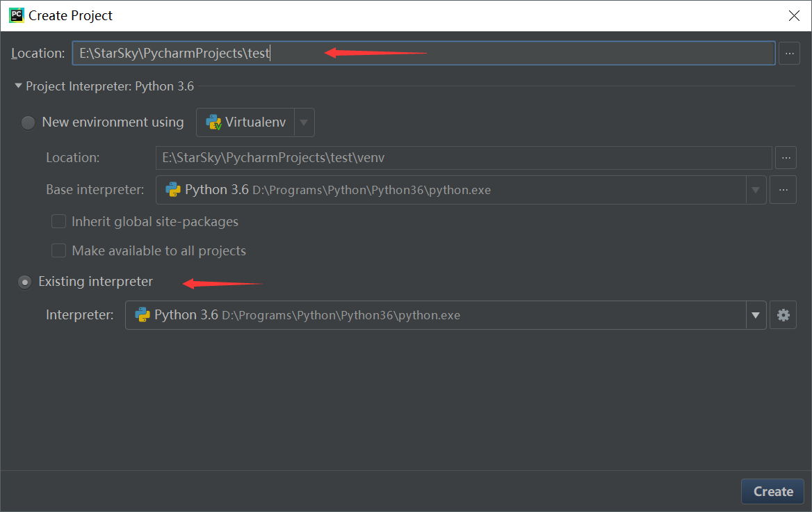Click the project Location text field
Viewport: 812px width, 512px height.
[423, 54]
